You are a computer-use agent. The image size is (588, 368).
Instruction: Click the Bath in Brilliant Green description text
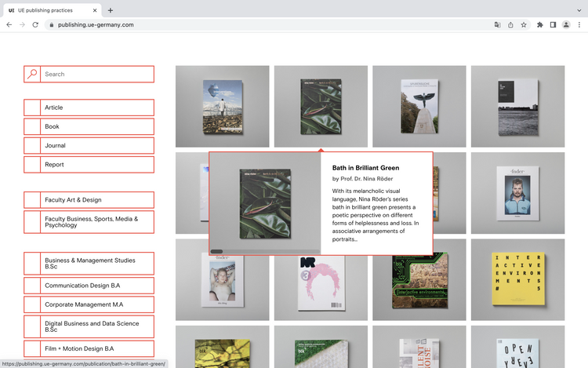[376, 215]
